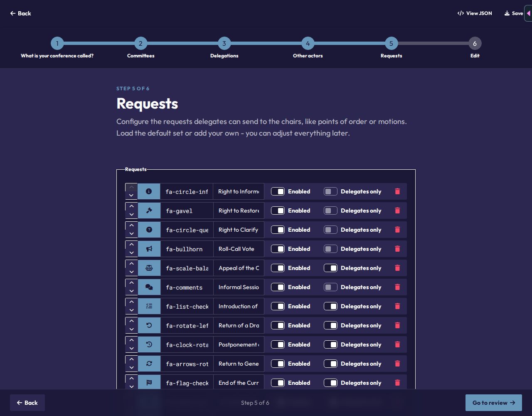
Task: Delete the Roll-Call Vote request via trash icon
Action: point(397,249)
